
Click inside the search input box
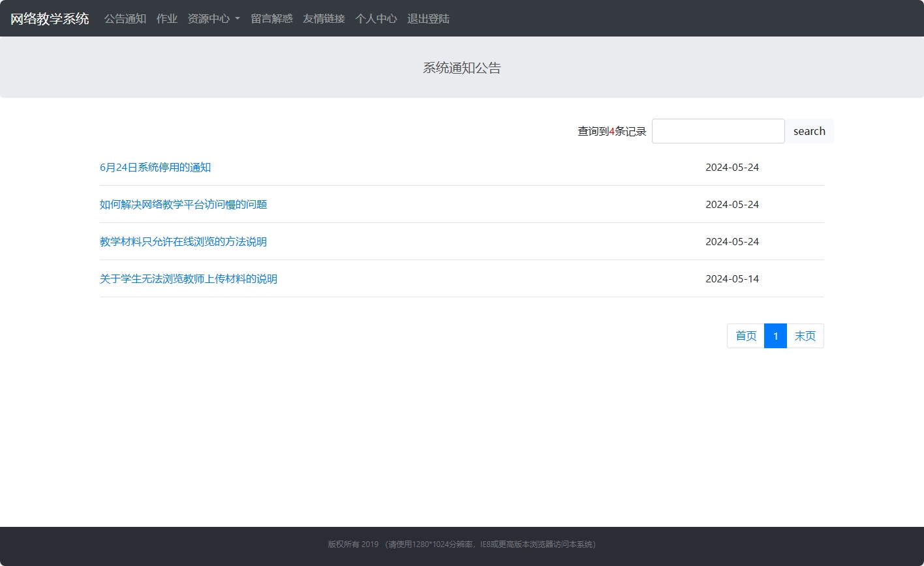(x=718, y=130)
